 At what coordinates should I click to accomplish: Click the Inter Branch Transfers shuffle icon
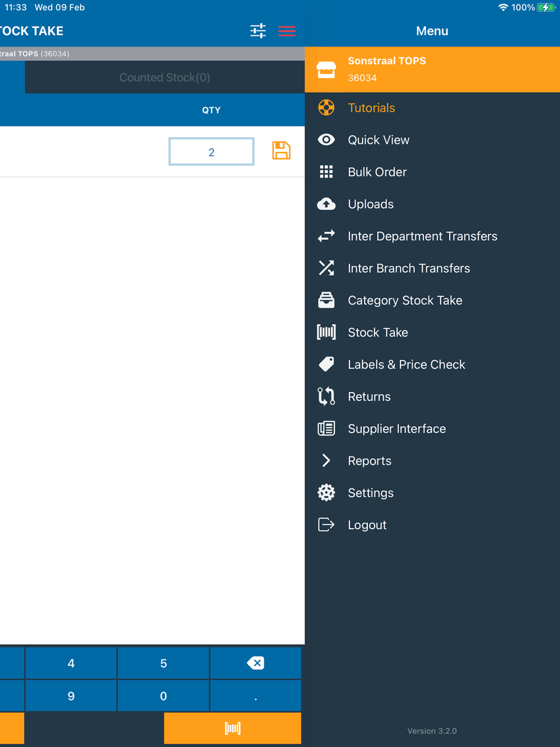pyautogui.click(x=326, y=268)
